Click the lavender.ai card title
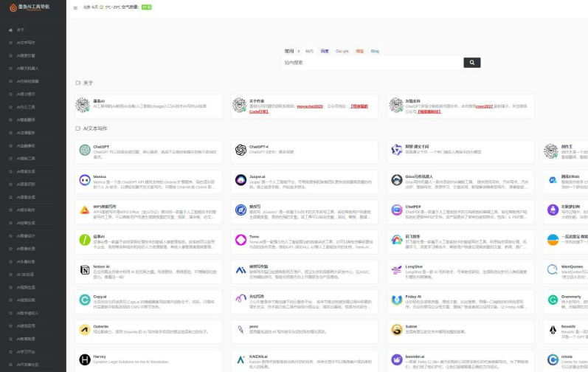The height and width of the screenshot is (372, 588). tap(415, 356)
